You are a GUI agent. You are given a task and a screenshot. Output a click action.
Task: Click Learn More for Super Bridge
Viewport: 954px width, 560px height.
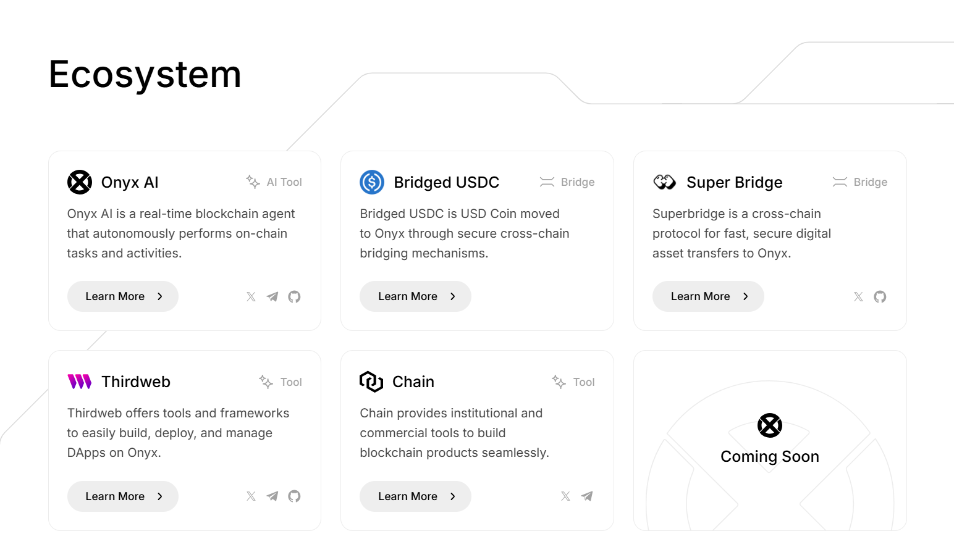pos(708,296)
